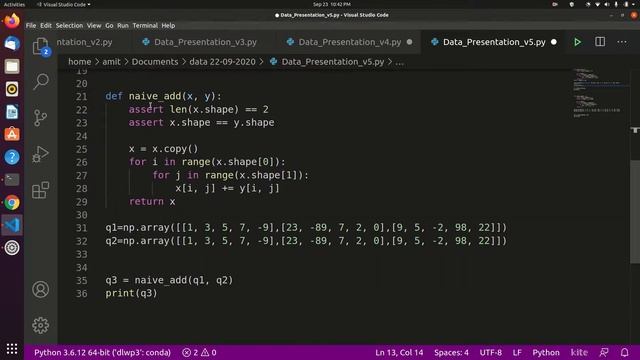Click the unsaved dot on Data_Presentation_v5.py tab

[554, 42]
